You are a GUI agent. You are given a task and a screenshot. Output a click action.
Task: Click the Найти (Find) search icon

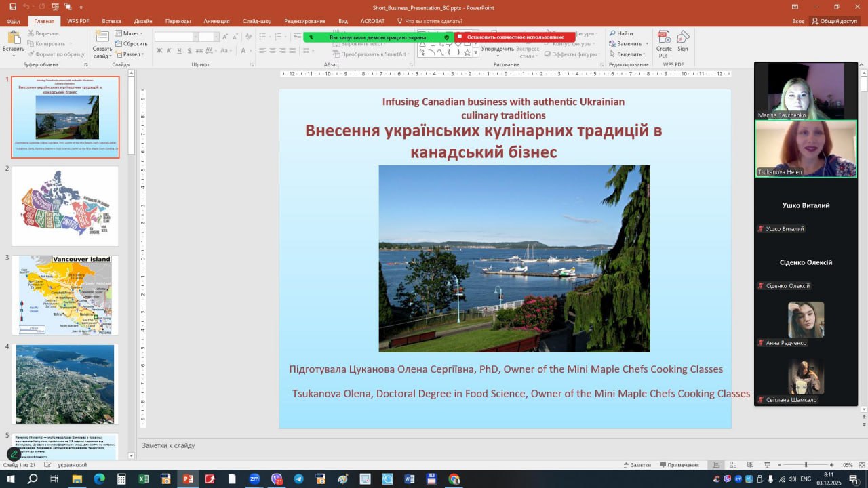(x=612, y=33)
